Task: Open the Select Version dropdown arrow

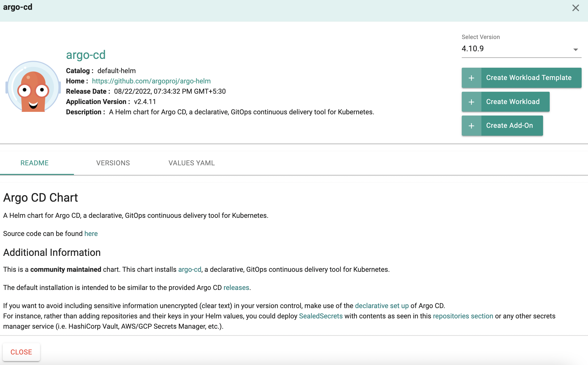Action: tap(575, 50)
